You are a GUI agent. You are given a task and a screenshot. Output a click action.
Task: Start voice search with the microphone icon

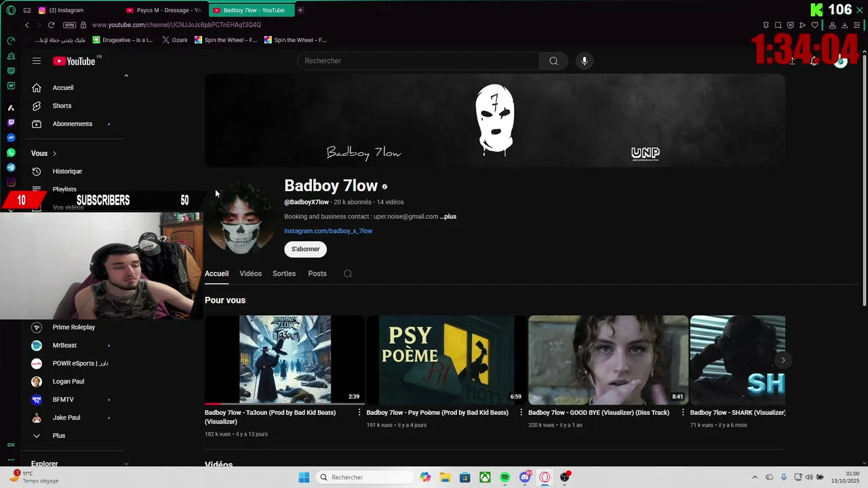[x=585, y=61]
